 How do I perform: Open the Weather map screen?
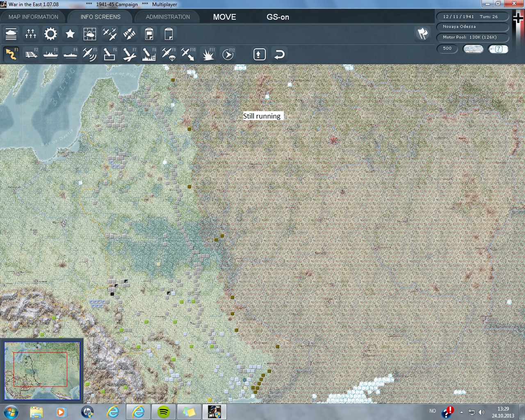click(x=90, y=34)
